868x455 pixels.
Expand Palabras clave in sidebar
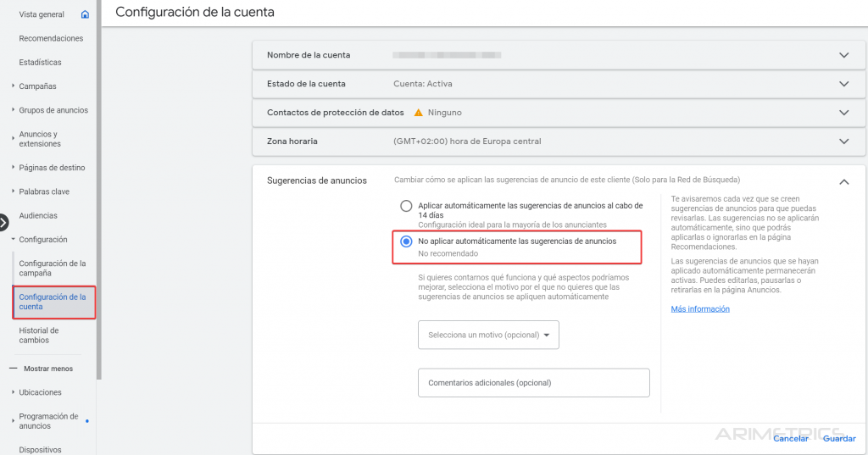pos(13,191)
